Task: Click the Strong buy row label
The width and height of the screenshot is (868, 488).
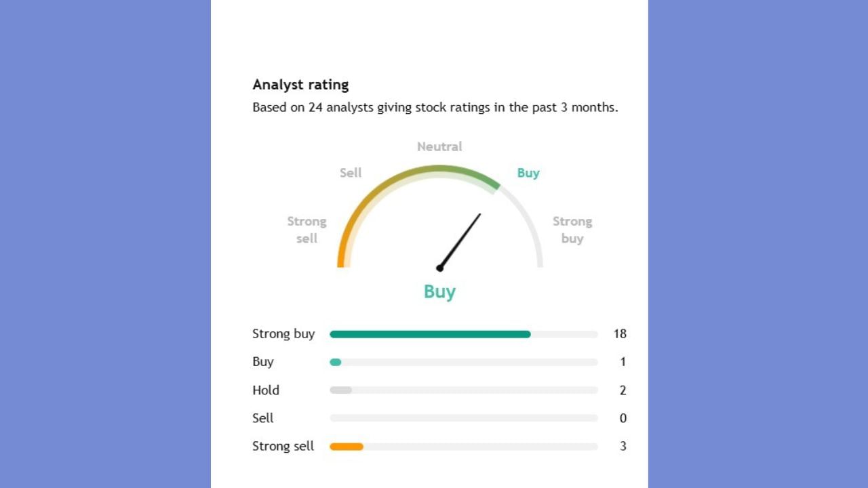Action: (283, 333)
